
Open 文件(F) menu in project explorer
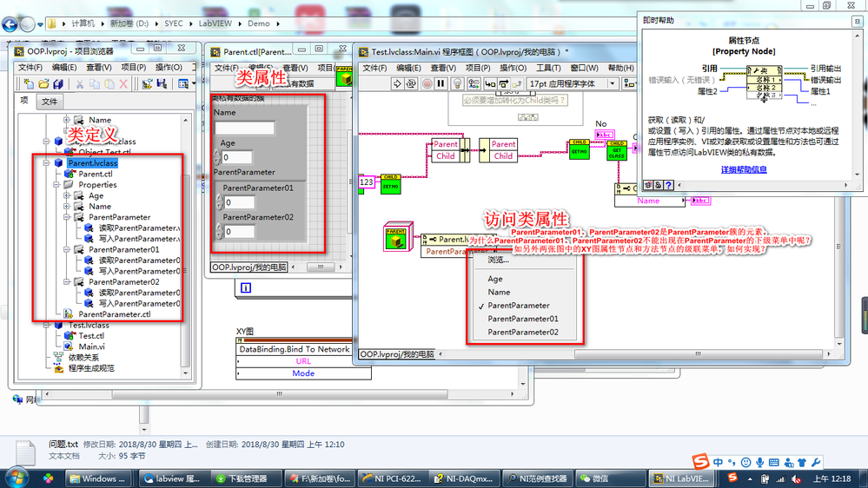pos(30,67)
